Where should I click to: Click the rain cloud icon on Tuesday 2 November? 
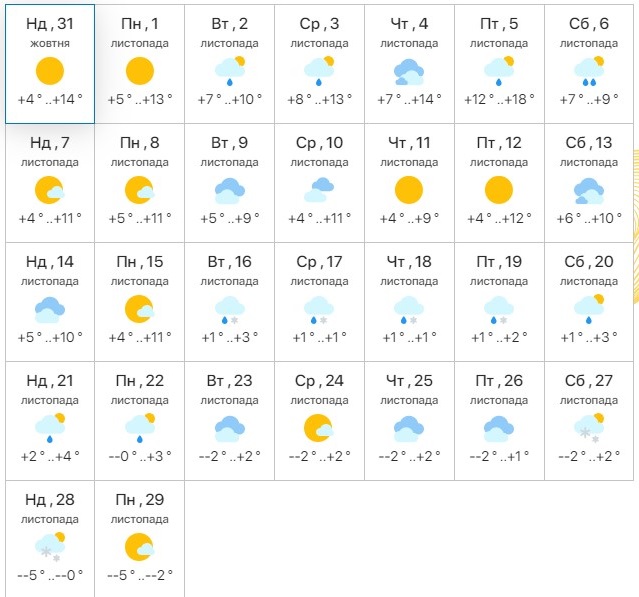click(x=229, y=71)
